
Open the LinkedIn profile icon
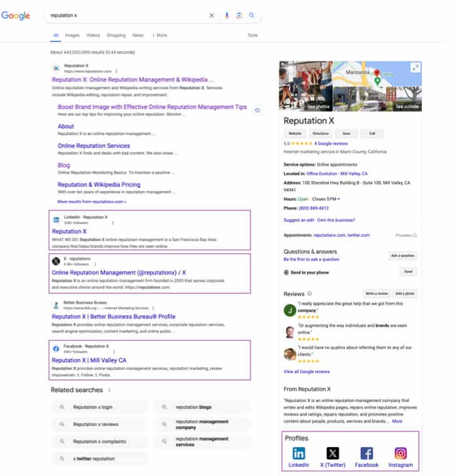point(299,453)
